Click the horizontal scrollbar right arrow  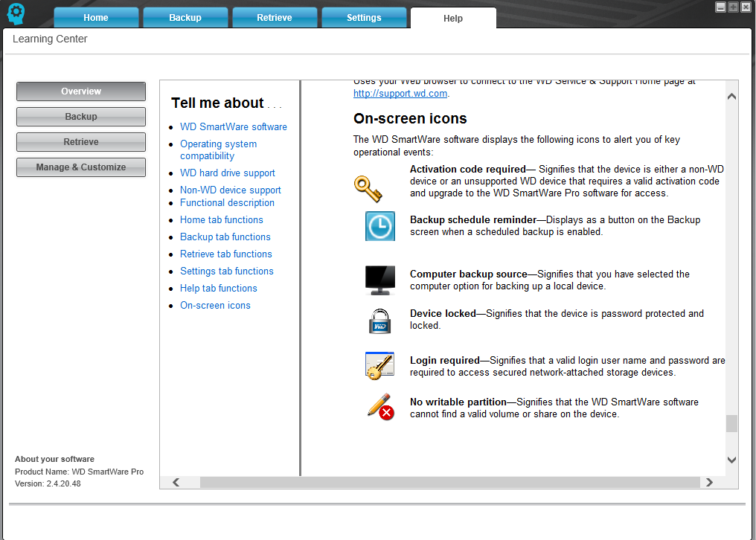click(709, 482)
